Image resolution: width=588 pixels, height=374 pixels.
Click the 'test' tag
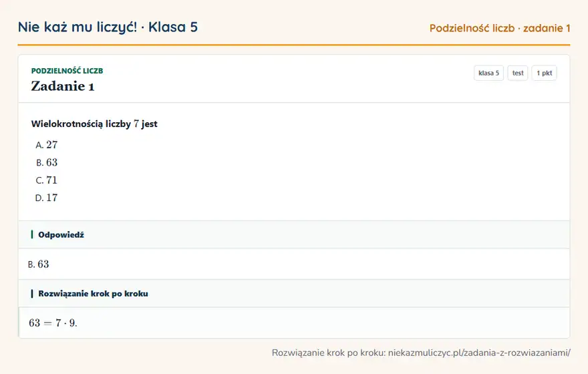point(517,73)
